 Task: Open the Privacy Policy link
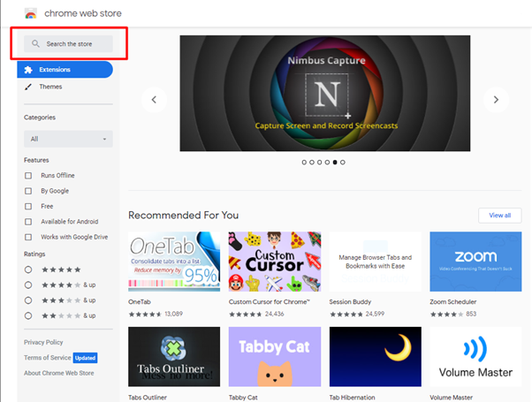point(43,342)
